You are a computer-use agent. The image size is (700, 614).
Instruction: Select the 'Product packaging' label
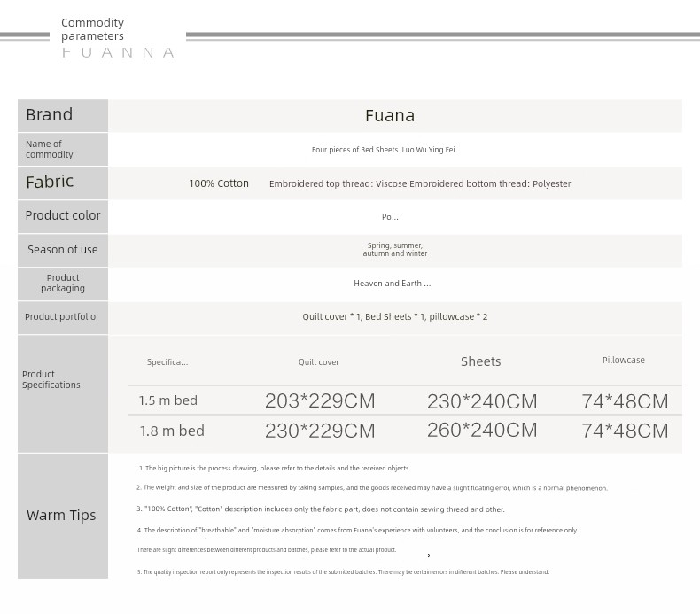tap(63, 283)
